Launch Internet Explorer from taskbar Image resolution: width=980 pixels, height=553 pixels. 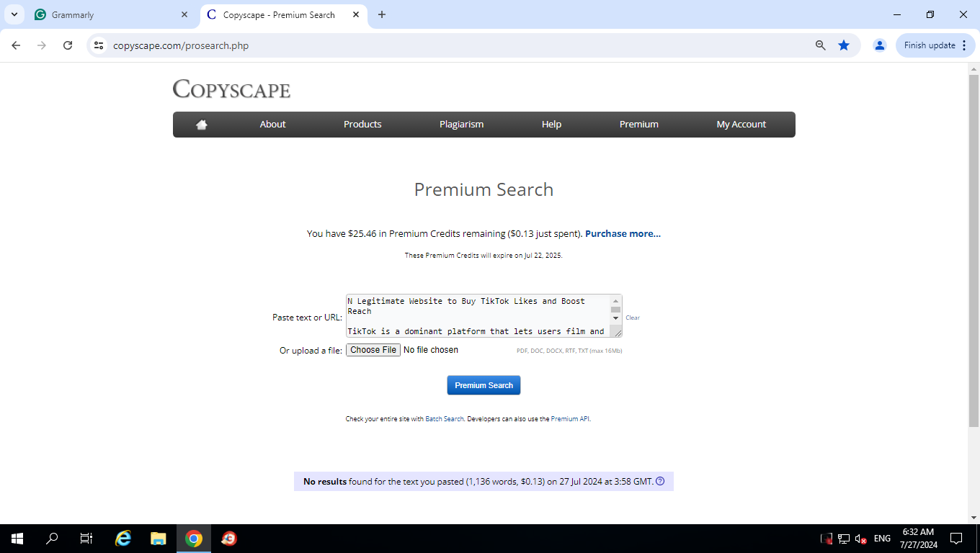tap(124, 539)
